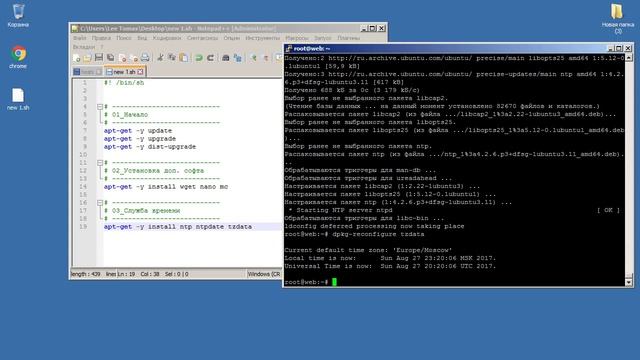Open the Вкладки menu in Notepad++
The width and height of the screenshot is (640, 360).
pyautogui.click(x=84, y=47)
